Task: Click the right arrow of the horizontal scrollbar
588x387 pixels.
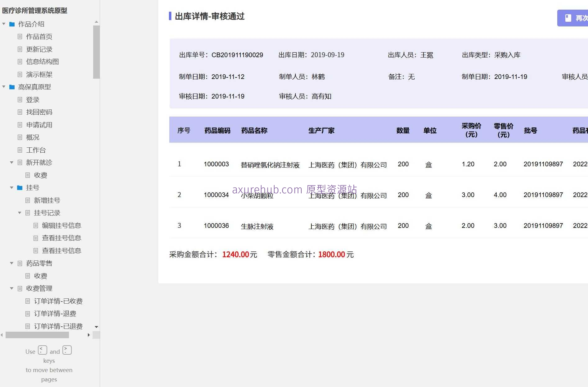Action: click(x=89, y=335)
